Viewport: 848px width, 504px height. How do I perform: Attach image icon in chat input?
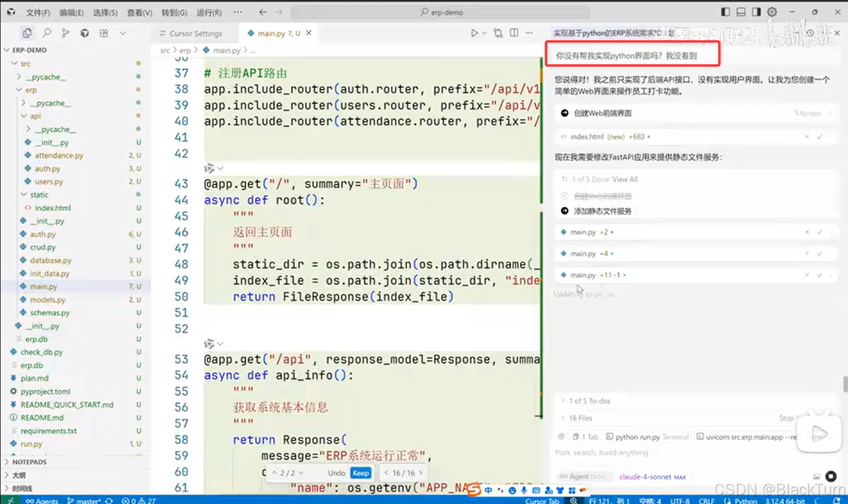pyautogui.click(x=816, y=476)
